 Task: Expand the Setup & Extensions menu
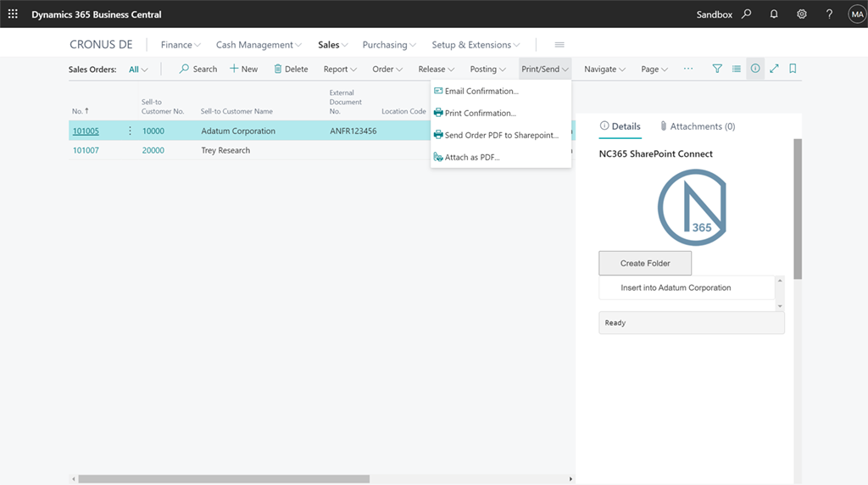(x=476, y=45)
